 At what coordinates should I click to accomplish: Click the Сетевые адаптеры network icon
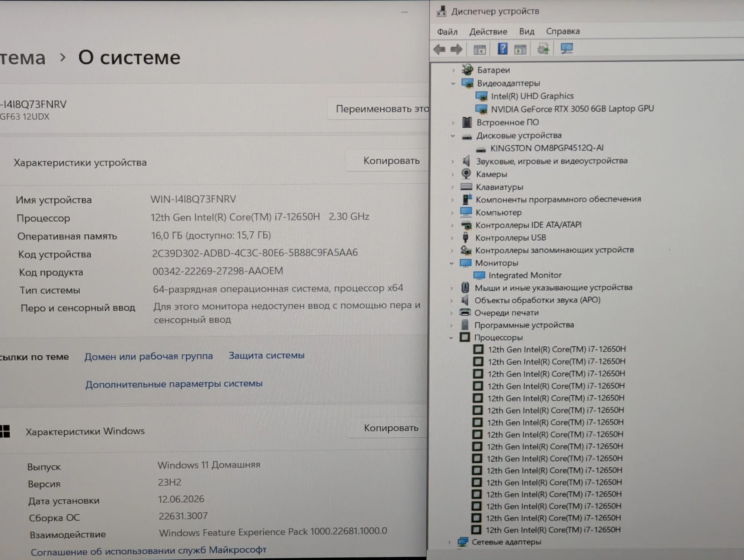click(x=463, y=542)
